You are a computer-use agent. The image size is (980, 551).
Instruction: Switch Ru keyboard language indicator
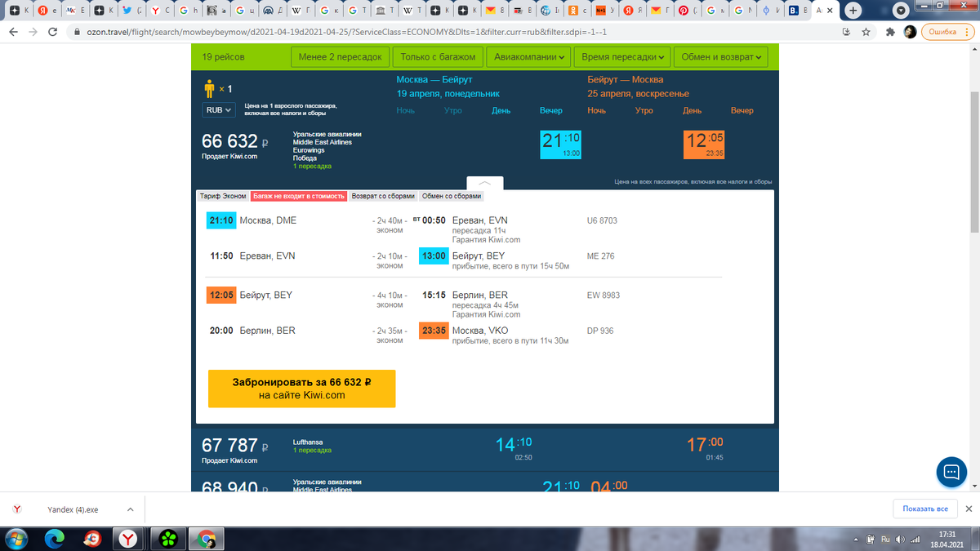[884, 539]
